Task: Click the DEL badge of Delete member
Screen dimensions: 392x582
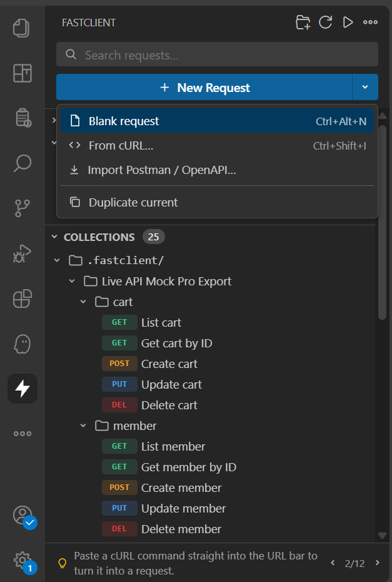Action: coord(119,529)
